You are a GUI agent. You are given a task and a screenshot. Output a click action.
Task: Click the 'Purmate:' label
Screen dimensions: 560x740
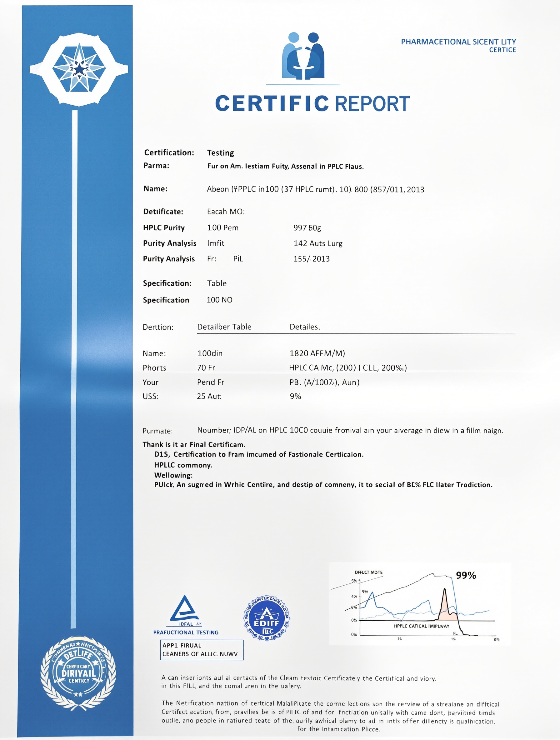click(x=157, y=431)
